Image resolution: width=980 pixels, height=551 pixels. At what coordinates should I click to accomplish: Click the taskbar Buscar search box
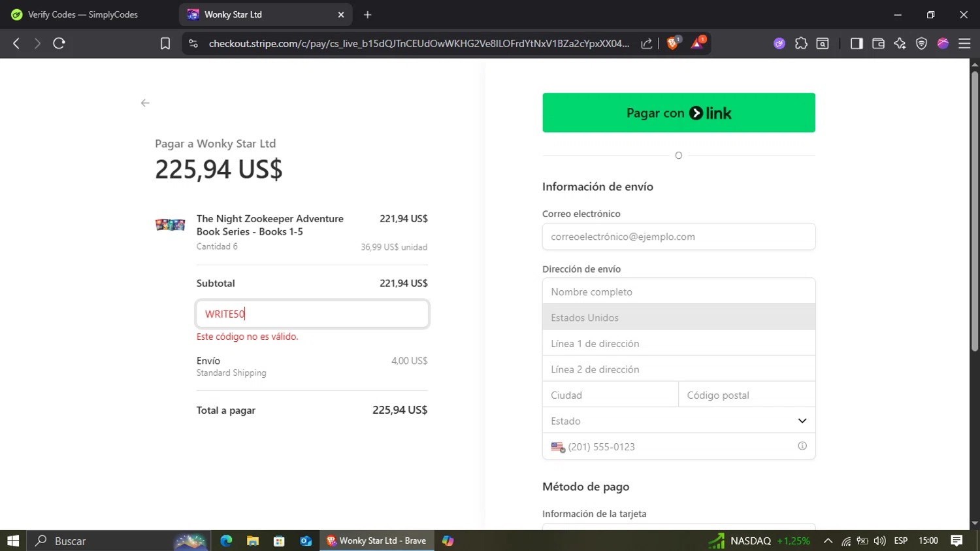pos(120,541)
